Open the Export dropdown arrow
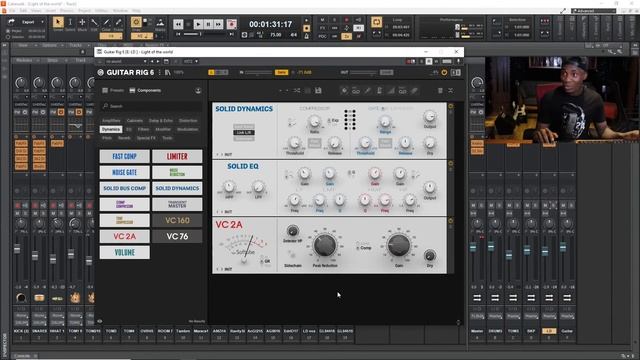 coord(42,22)
